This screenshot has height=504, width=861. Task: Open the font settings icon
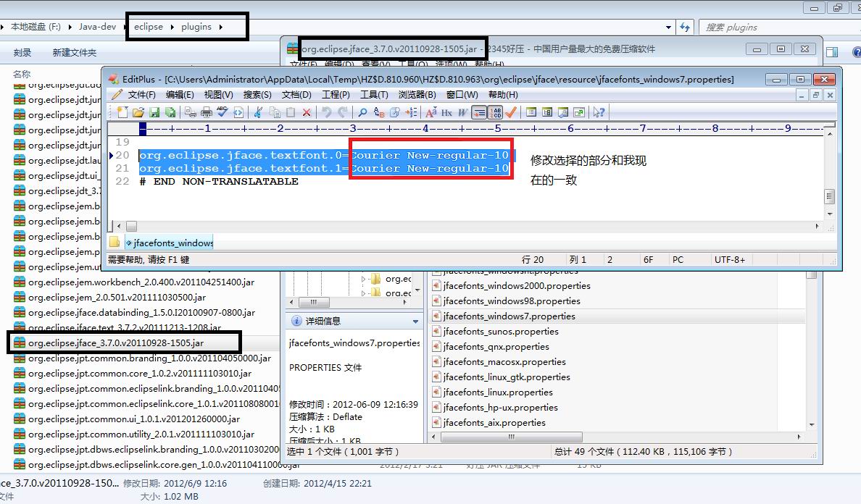[431, 112]
